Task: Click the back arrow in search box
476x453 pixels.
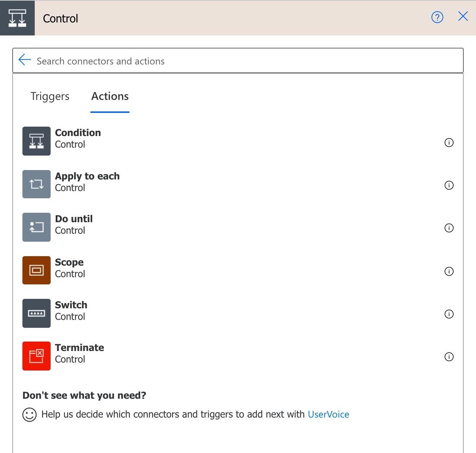Action: click(25, 60)
